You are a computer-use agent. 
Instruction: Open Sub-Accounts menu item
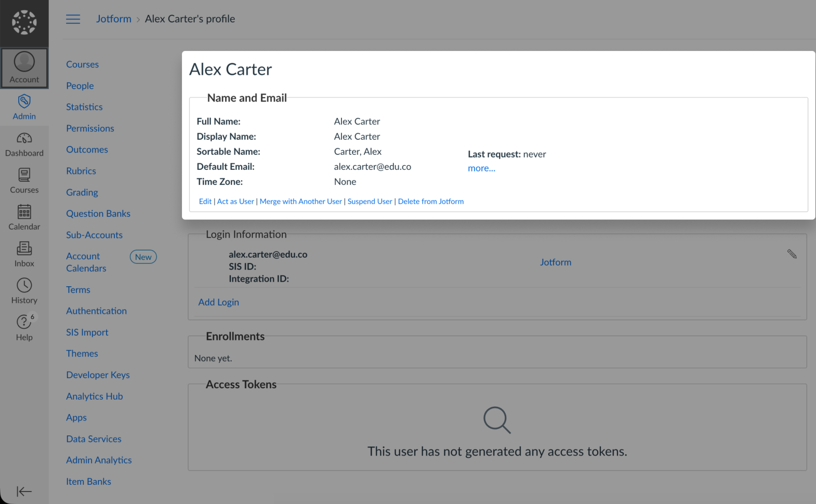pyautogui.click(x=94, y=235)
